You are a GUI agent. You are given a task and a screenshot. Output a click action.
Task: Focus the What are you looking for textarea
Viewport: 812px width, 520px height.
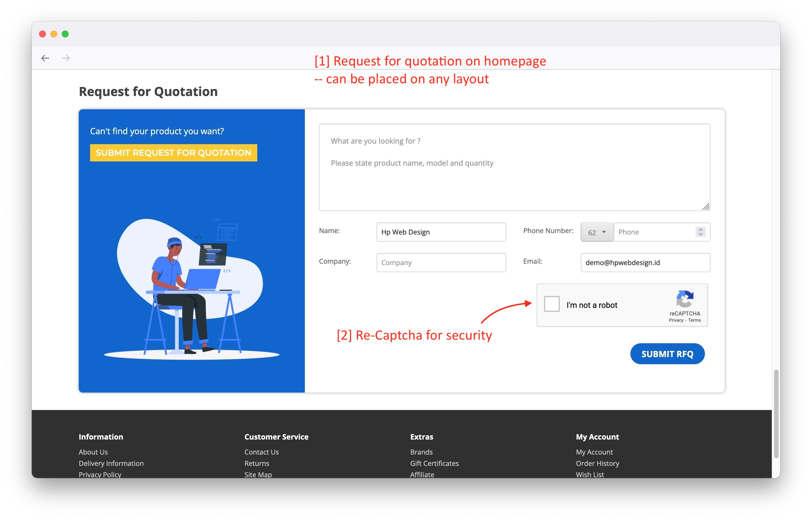click(x=515, y=167)
